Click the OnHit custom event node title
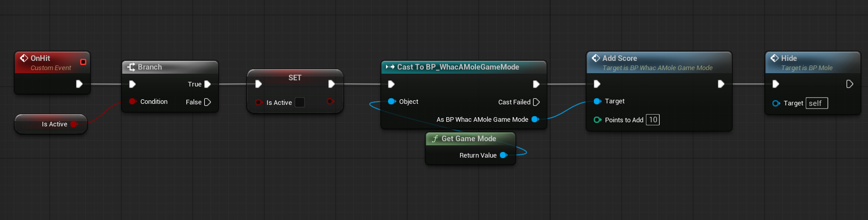This screenshot has height=220, width=868. coord(40,58)
